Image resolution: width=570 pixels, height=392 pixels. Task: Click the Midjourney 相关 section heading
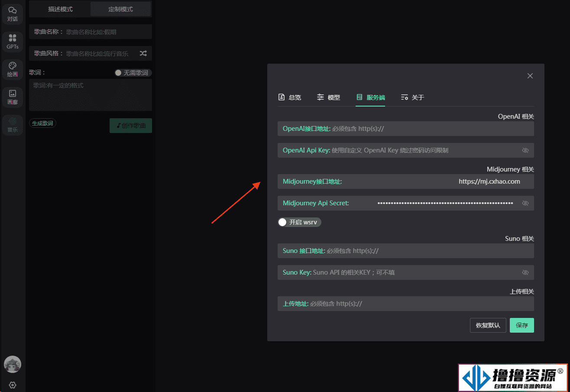[x=510, y=169]
